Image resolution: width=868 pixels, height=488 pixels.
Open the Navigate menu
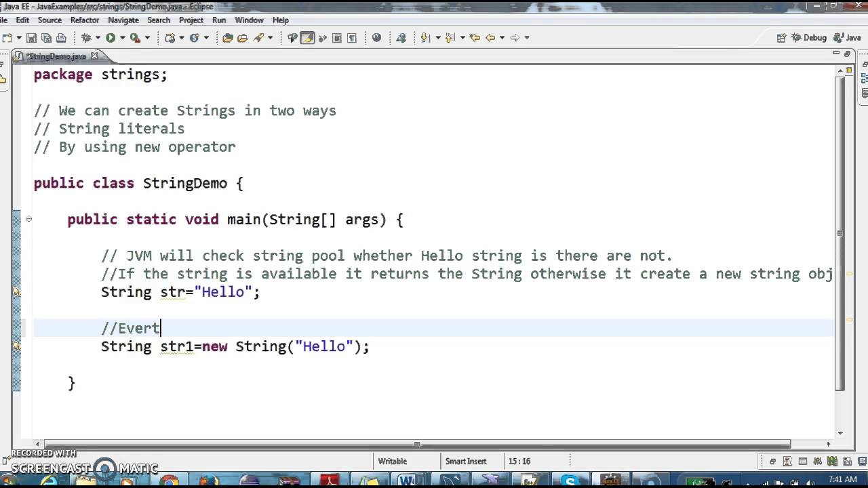click(123, 20)
